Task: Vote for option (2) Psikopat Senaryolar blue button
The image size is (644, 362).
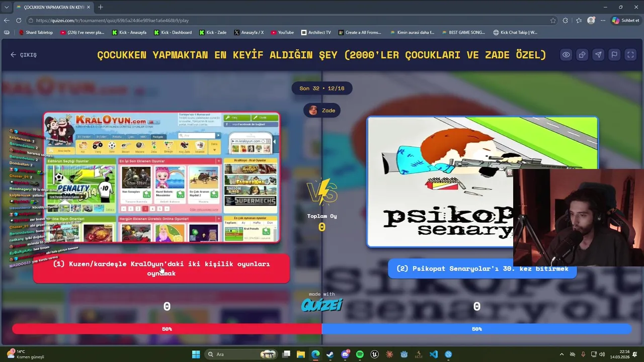Action: pyautogui.click(x=482, y=268)
